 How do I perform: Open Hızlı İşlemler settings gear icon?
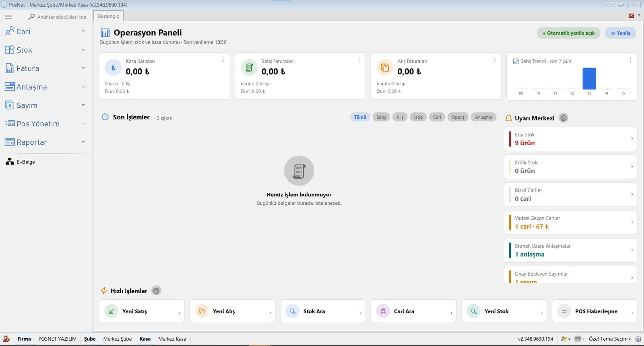pos(157,290)
